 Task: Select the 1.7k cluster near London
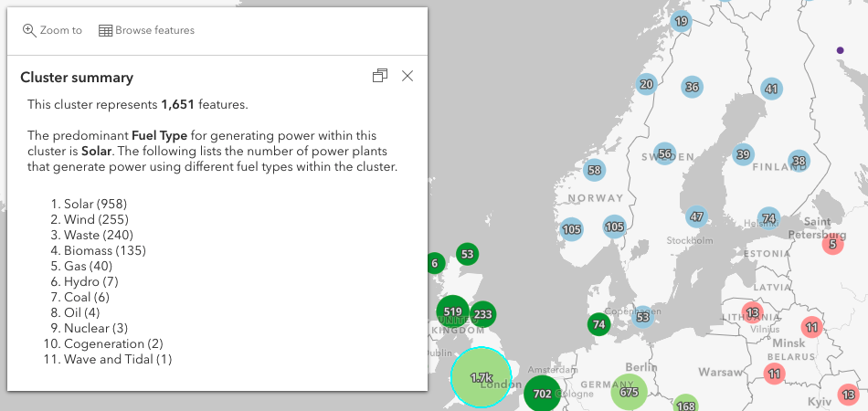(481, 377)
